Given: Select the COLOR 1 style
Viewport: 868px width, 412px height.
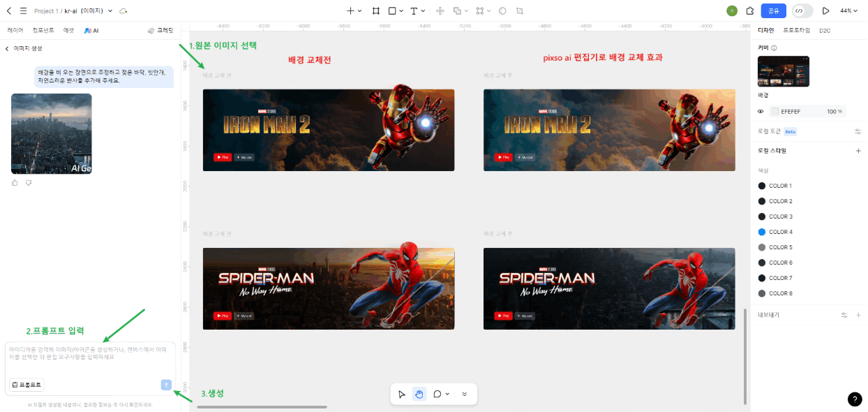Looking at the screenshot, I should pos(775,186).
